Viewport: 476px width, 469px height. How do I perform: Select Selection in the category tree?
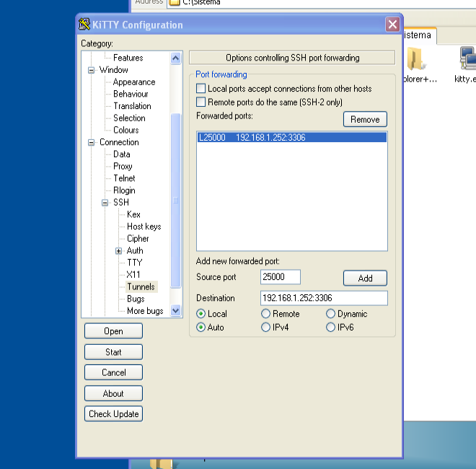(129, 118)
